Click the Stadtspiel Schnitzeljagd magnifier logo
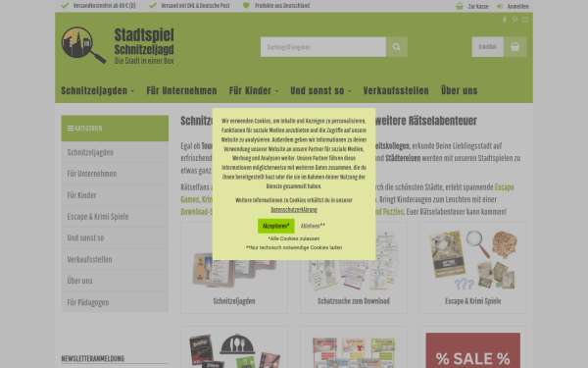This screenshot has width=588, height=368. (x=83, y=45)
